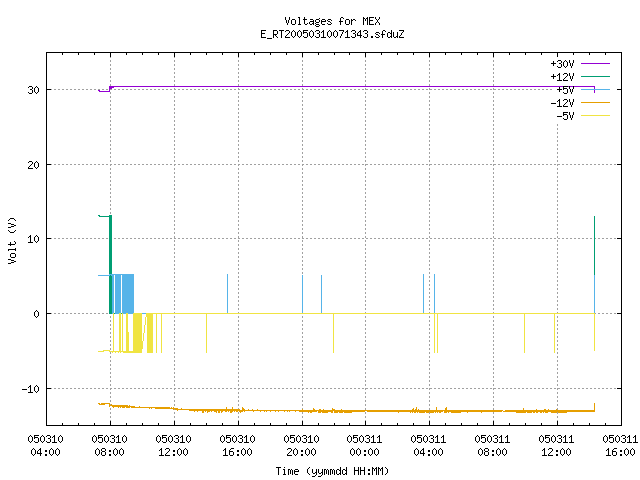This screenshot has width=640, height=480.
Task: Click x-axis tick label 050311 12:00
Action: (556, 446)
